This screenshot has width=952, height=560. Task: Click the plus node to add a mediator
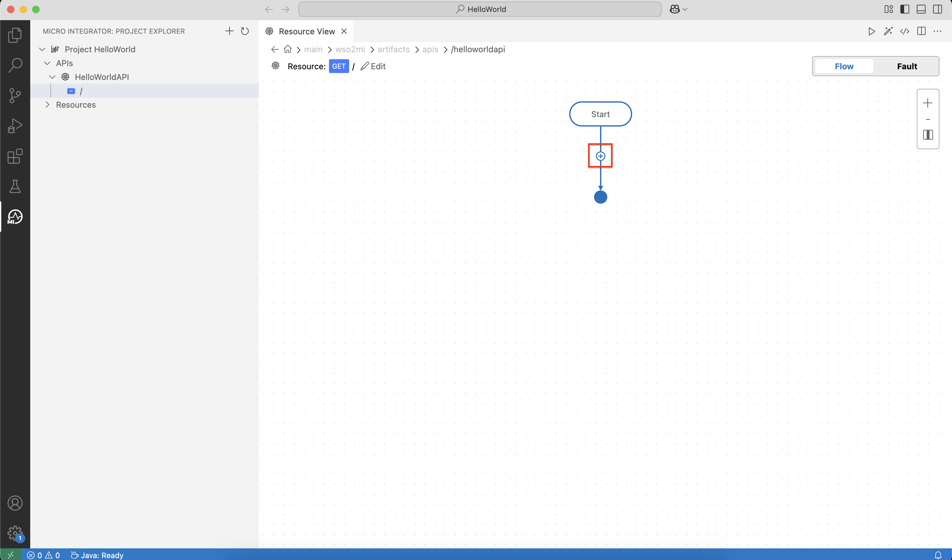[600, 156]
